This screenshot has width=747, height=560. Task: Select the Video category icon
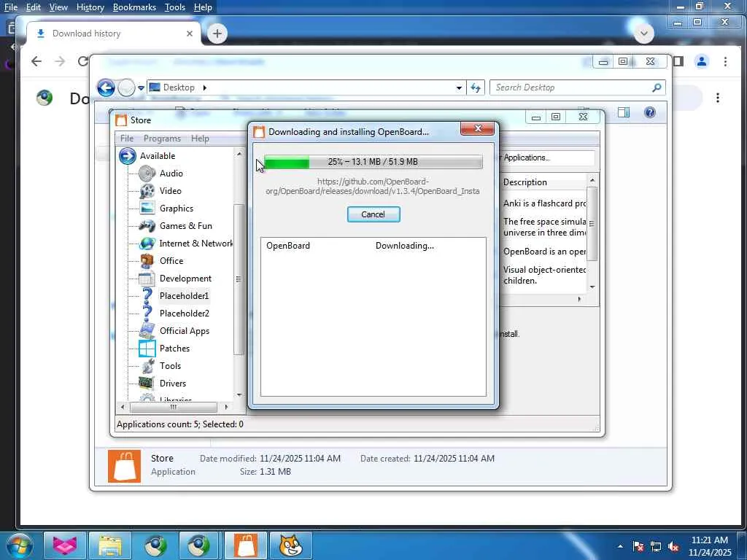[x=147, y=191]
